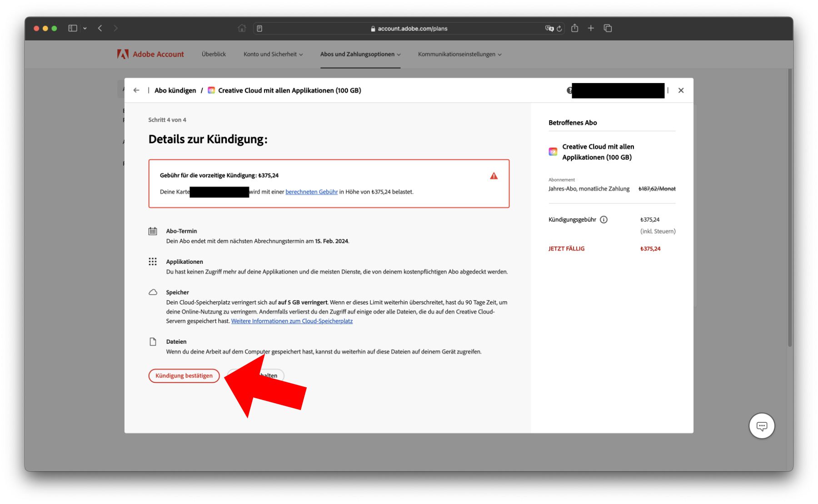Click the page reload icon
Viewport: 818px width, 504px height.
coord(559,29)
